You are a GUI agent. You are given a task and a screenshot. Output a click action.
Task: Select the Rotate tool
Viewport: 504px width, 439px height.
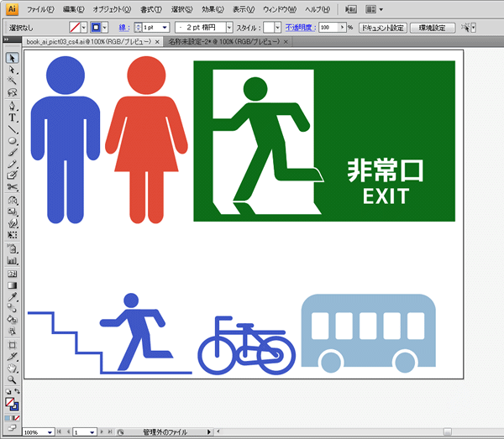click(13, 201)
